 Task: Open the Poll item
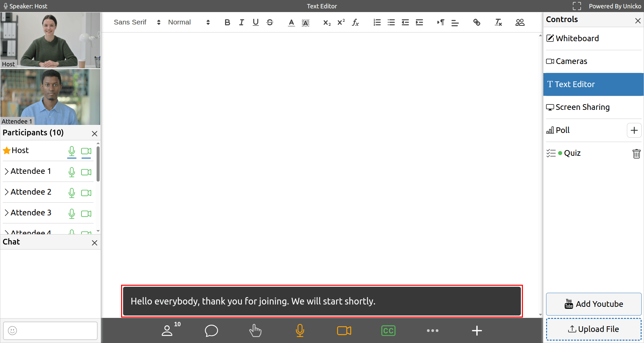click(x=558, y=130)
